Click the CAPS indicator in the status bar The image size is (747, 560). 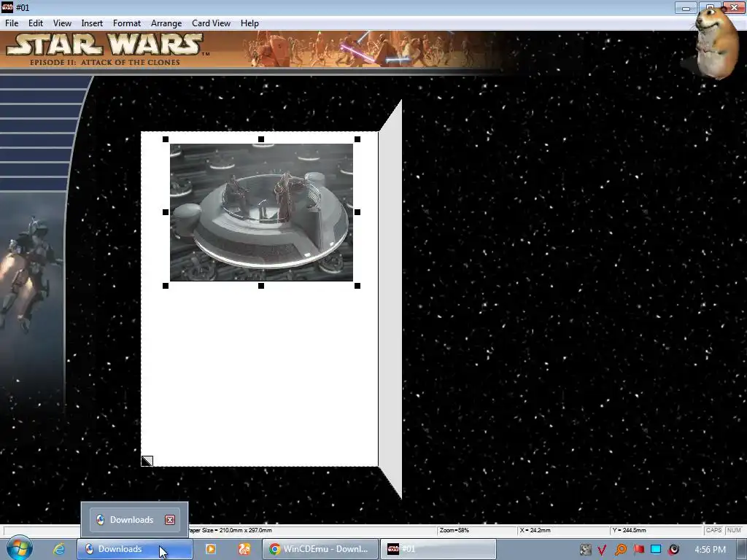[x=713, y=530]
